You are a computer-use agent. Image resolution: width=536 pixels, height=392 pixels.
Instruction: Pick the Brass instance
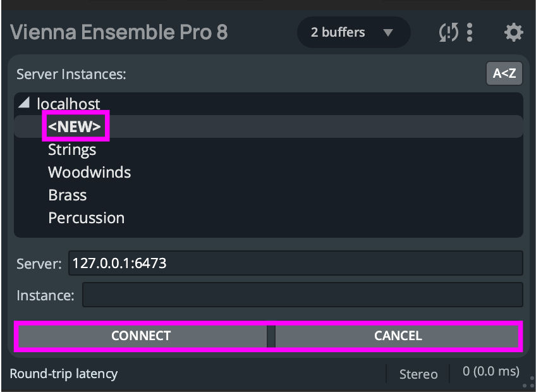click(68, 195)
